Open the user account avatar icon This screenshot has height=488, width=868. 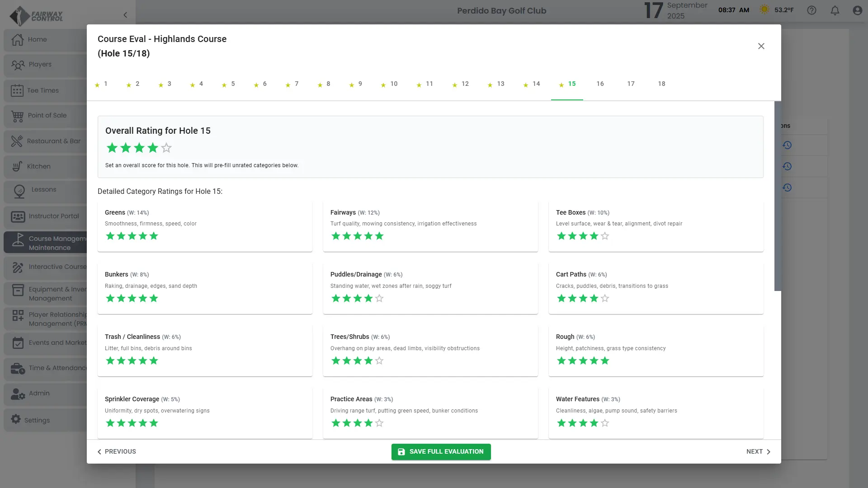[x=857, y=10]
